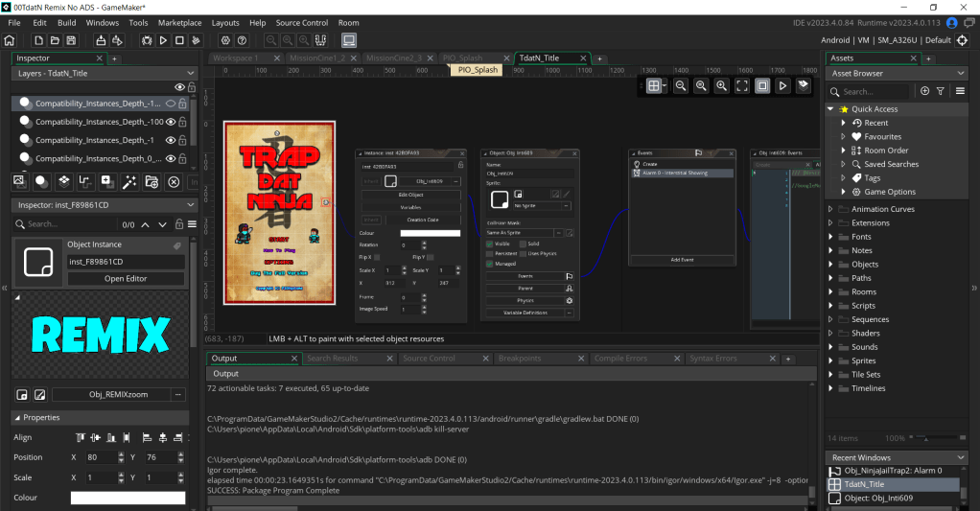Toggle the room editor grid icon
This screenshot has width=980, height=511.
[654, 85]
